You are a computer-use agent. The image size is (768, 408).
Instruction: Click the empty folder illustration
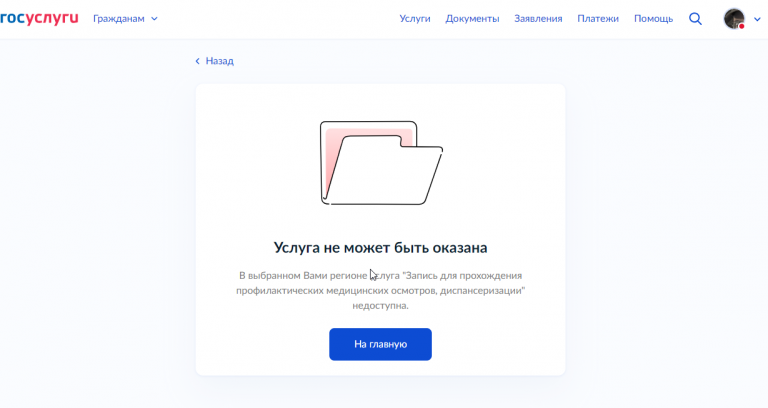(x=381, y=163)
